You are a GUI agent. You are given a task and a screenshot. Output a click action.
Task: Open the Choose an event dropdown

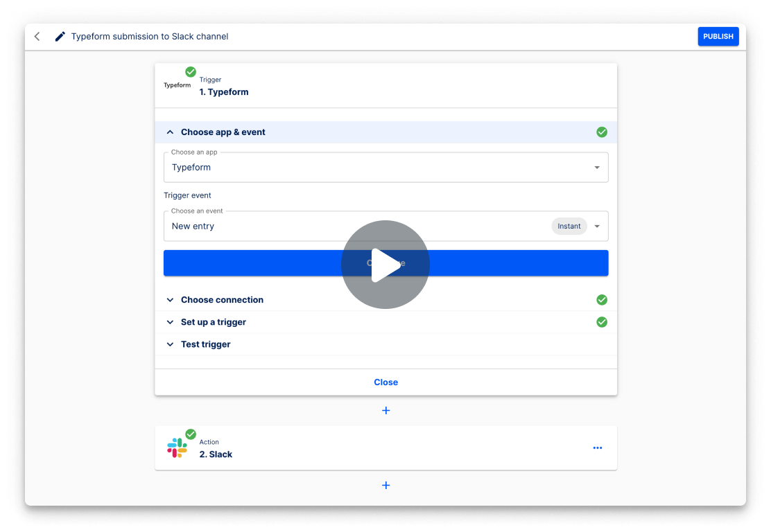[596, 226]
